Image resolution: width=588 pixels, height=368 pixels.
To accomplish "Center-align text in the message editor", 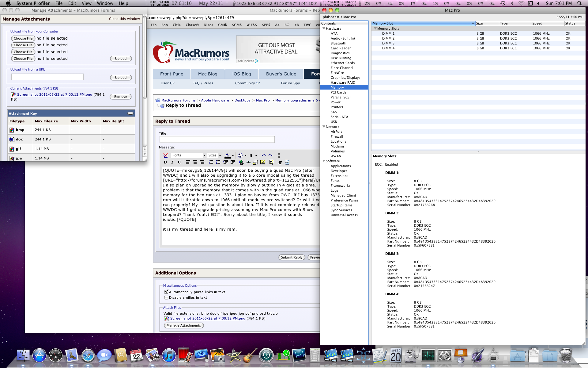I will click(195, 162).
